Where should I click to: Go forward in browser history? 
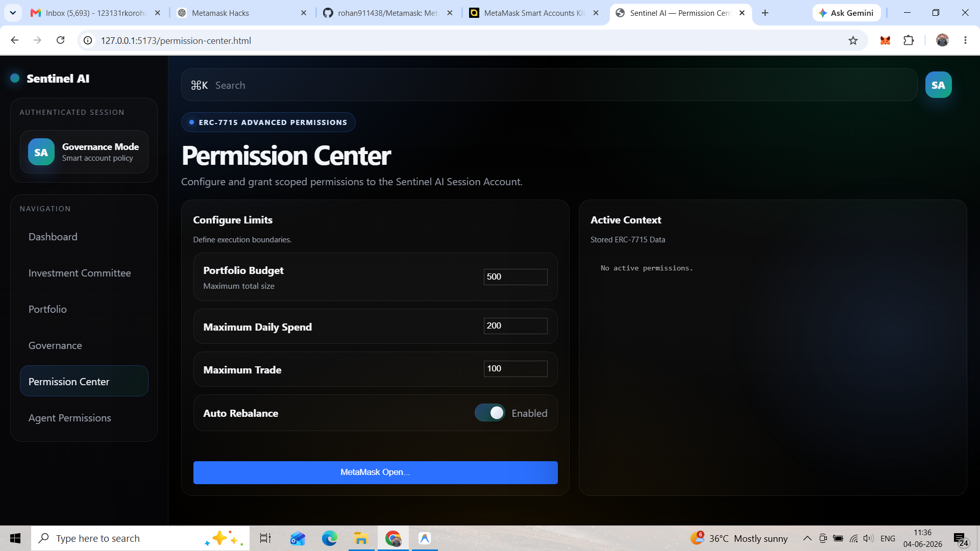point(37,40)
